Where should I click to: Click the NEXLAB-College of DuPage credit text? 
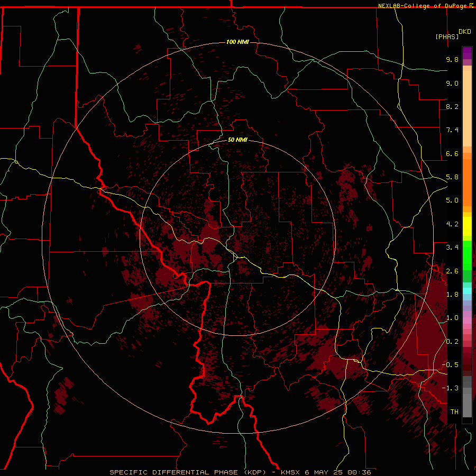[423, 6]
